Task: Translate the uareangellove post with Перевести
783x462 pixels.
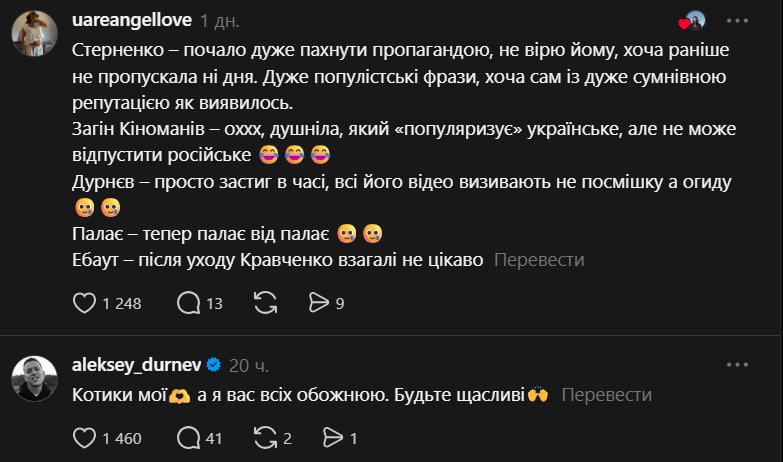Action: click(x=539, y=260)
